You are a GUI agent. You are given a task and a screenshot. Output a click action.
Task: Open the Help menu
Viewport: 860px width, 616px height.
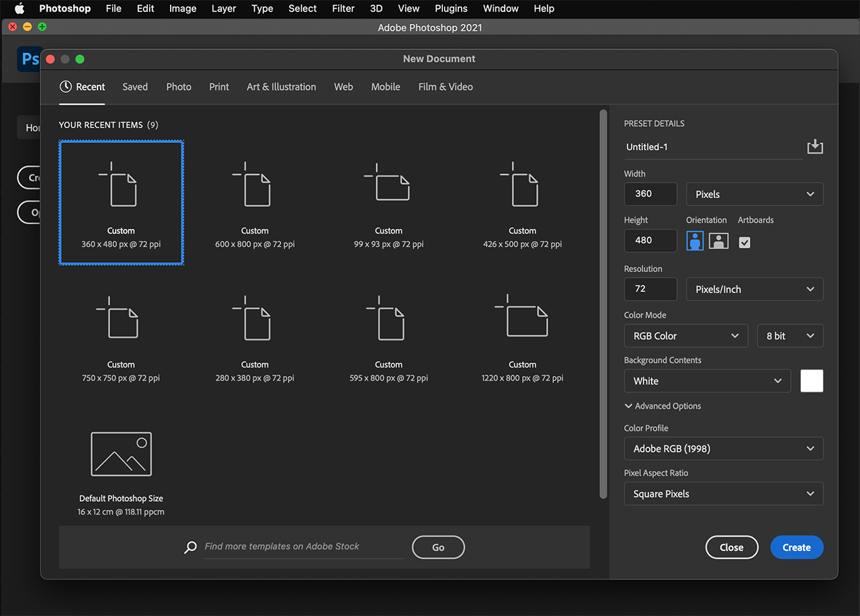[x=544, y=9]
